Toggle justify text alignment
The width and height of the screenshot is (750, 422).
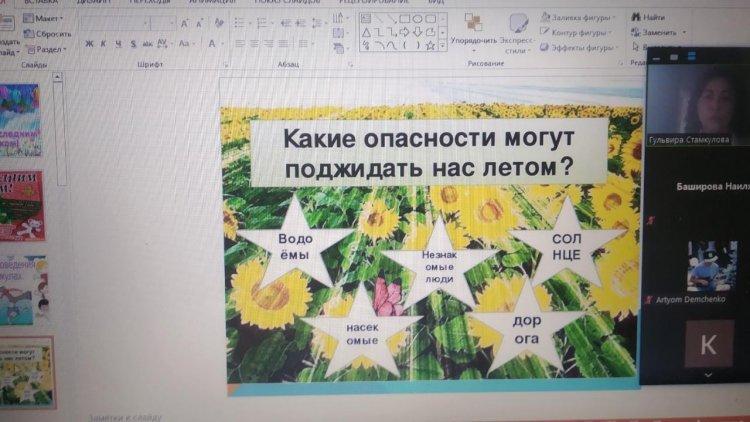pyautogui.click(x=284, y=44)
